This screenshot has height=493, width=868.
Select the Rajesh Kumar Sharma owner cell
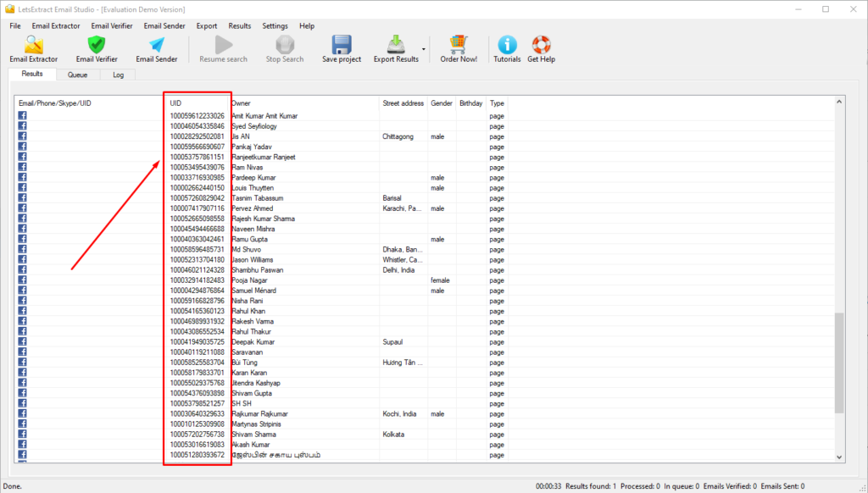point(263,219)
